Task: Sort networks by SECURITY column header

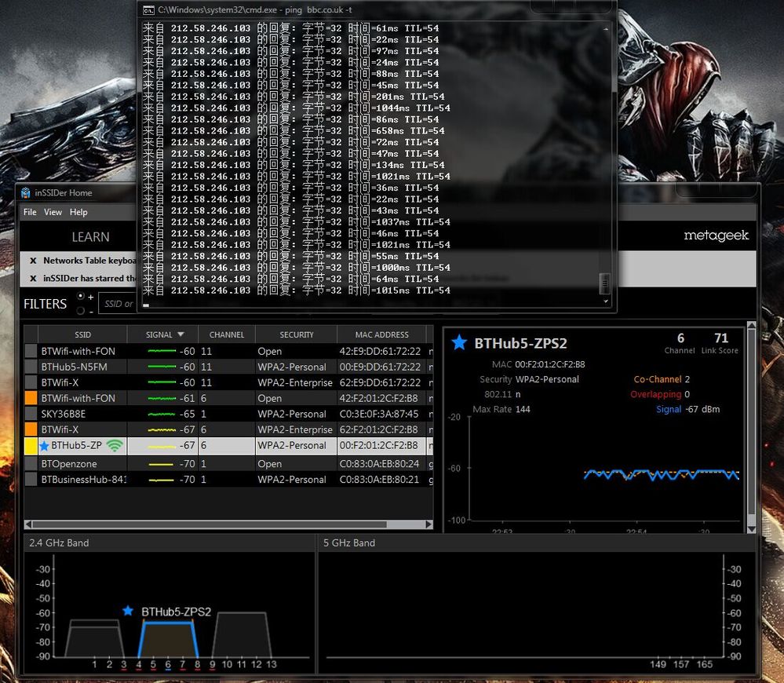Action: tap(297, 334)
